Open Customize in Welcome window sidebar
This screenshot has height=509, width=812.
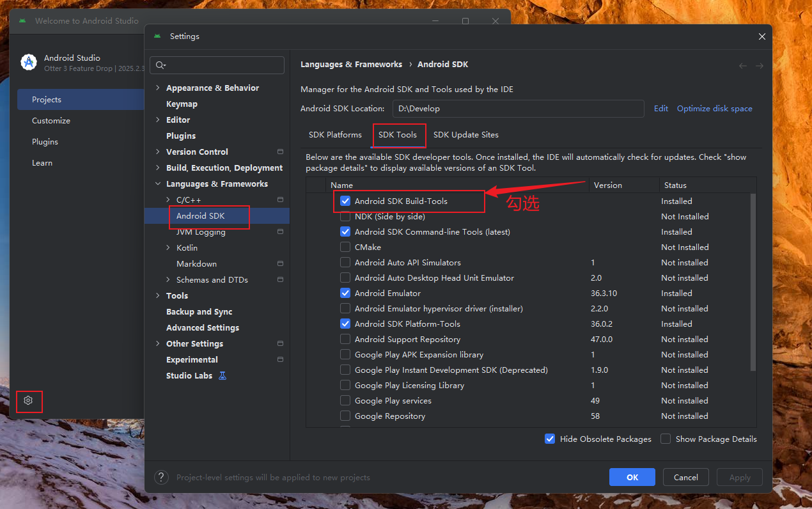(81, 120)
